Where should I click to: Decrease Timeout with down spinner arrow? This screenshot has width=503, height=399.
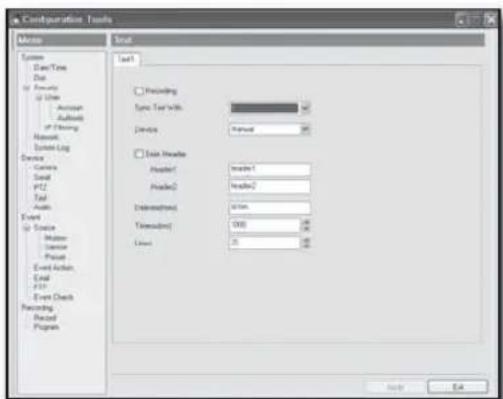click(x=306, y=229)
